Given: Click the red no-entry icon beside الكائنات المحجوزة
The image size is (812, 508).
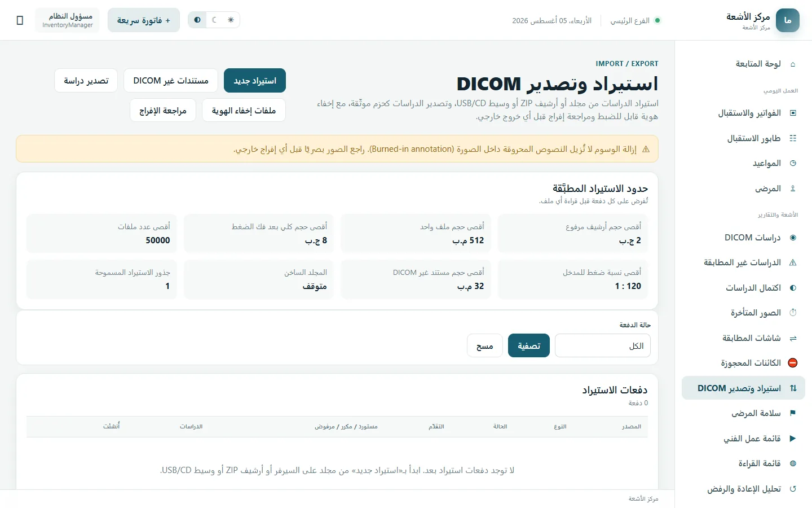Looking at the screenshot, I should click(x=793, y=363).
